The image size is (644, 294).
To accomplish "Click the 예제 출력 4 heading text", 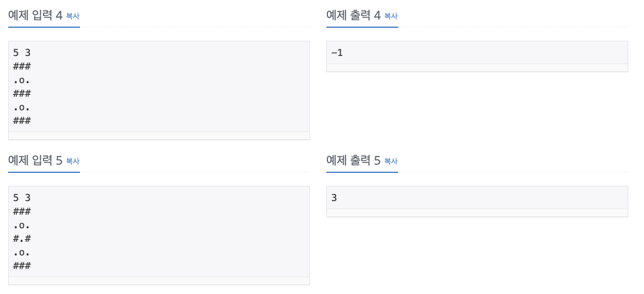I will [x=354, y=16].
